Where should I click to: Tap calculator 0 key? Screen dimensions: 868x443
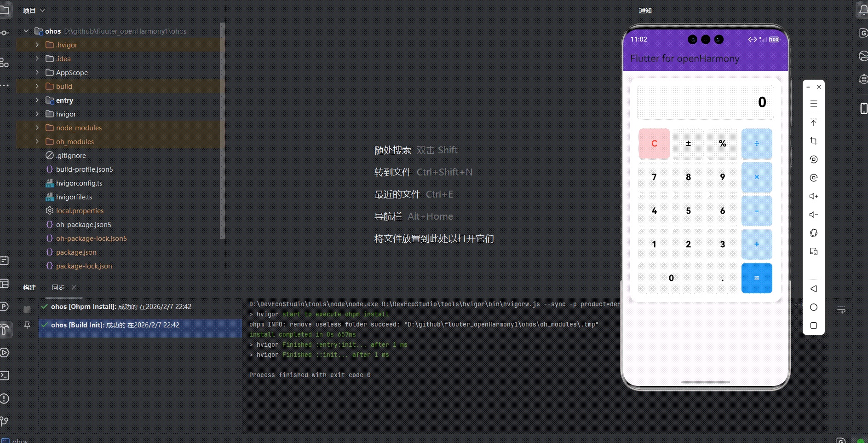(x=671, y=278)
